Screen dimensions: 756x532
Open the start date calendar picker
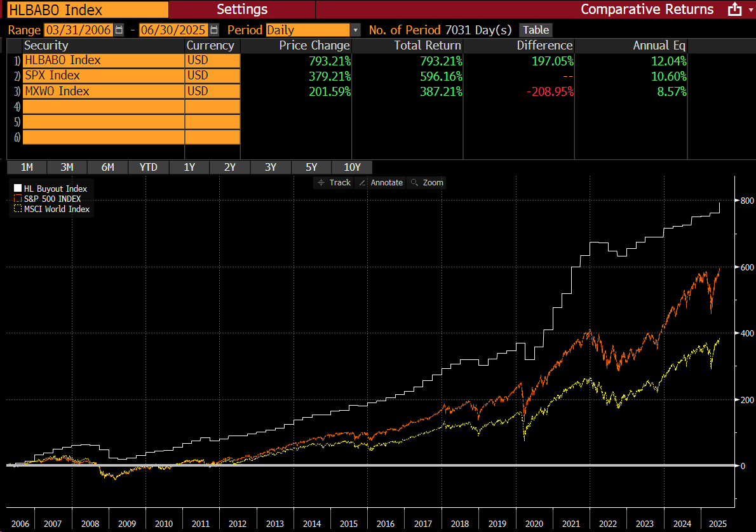point(119,30)
